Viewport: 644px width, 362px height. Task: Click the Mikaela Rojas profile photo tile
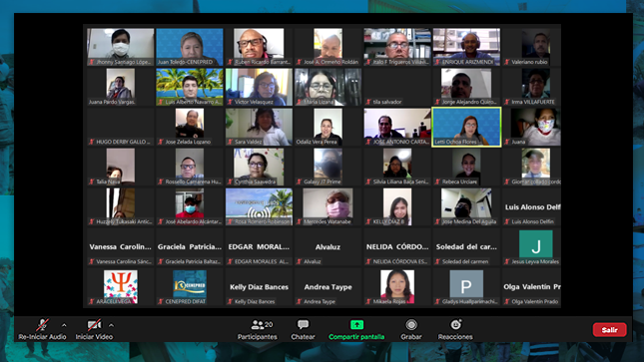[x=397, y=286]
